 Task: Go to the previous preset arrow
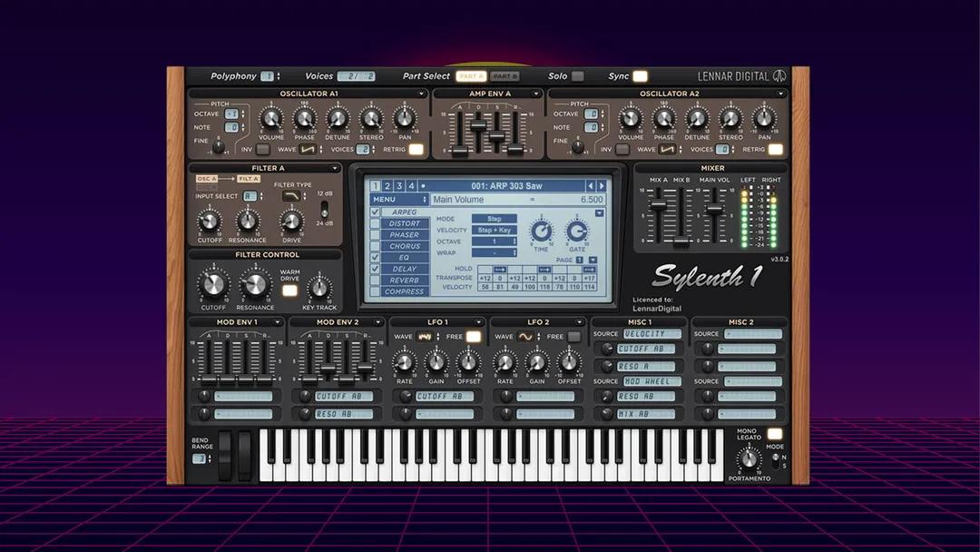coord(590,186)
